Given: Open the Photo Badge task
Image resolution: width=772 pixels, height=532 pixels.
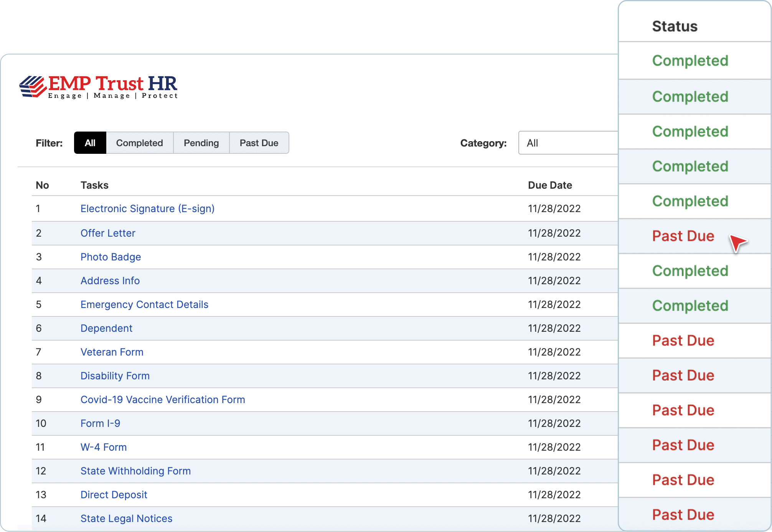Looking at the screenshot, I should tap(111, 257).
